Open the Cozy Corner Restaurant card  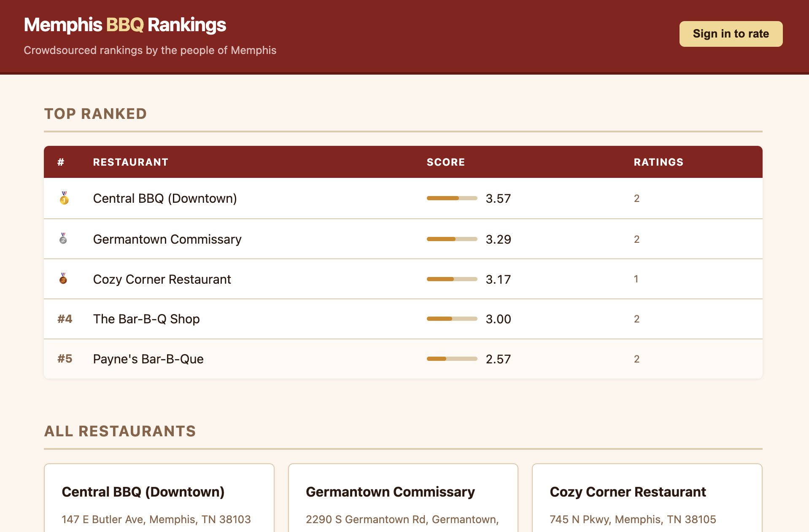click(647, 498)
